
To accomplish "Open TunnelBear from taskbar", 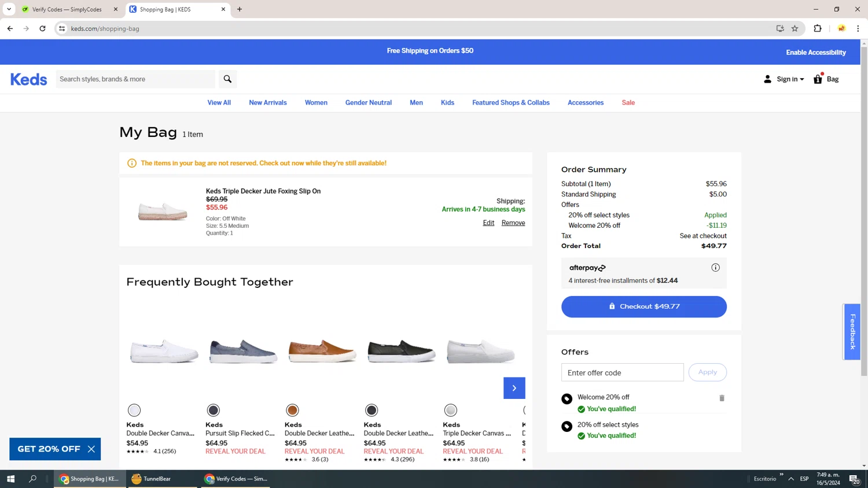I will [164, 479].
